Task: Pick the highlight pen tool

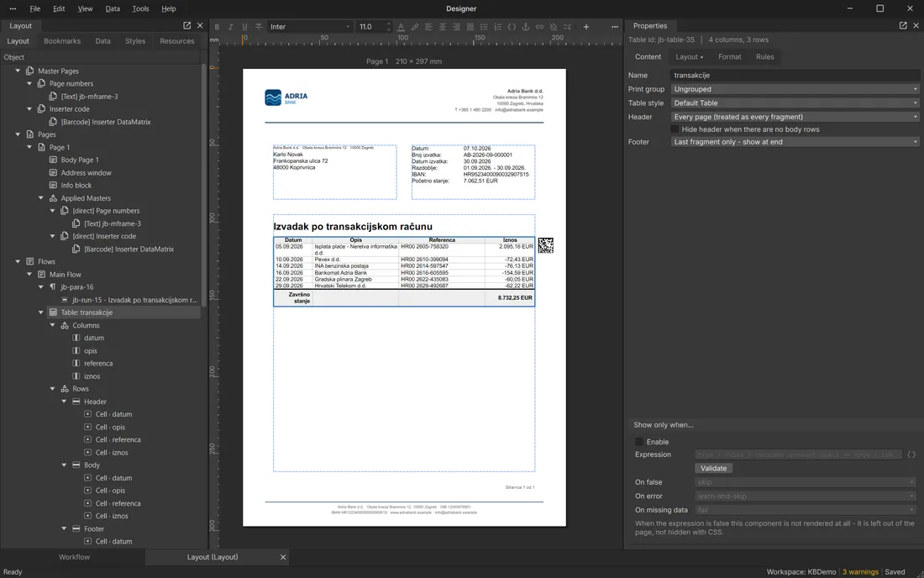Action: (415, 27)
